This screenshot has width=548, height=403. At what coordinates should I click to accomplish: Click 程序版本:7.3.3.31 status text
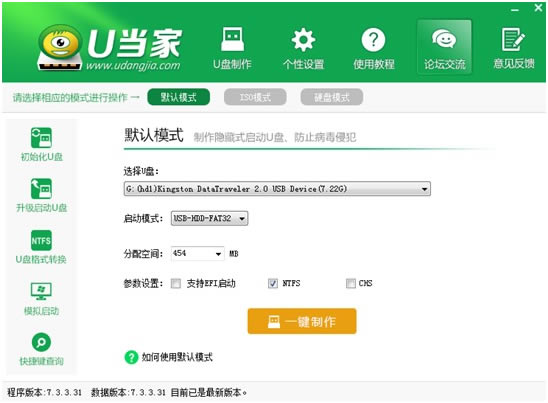tap(44, 393)
